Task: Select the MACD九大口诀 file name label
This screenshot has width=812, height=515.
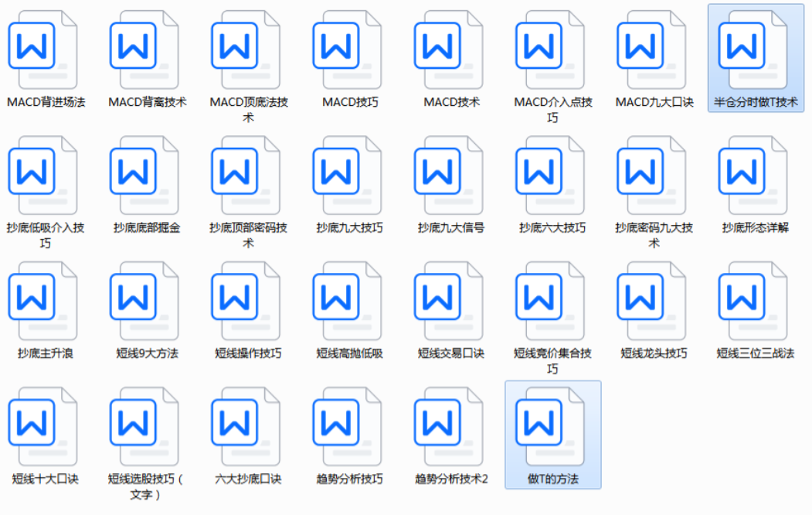Action: coord(654,102)
